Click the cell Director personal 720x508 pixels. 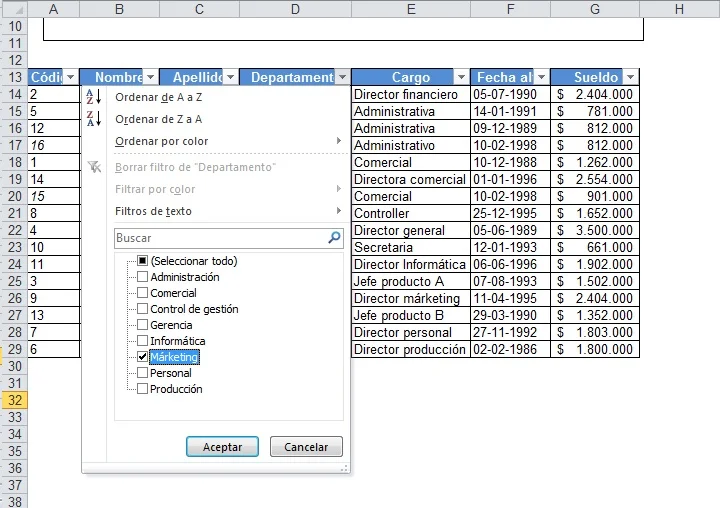(411, 332)
